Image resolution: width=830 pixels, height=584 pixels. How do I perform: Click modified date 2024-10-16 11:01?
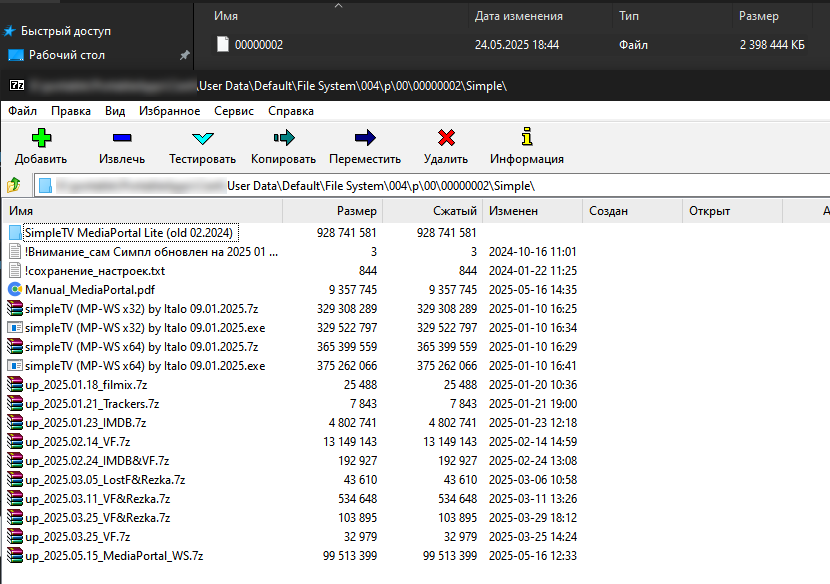(533, 251)
